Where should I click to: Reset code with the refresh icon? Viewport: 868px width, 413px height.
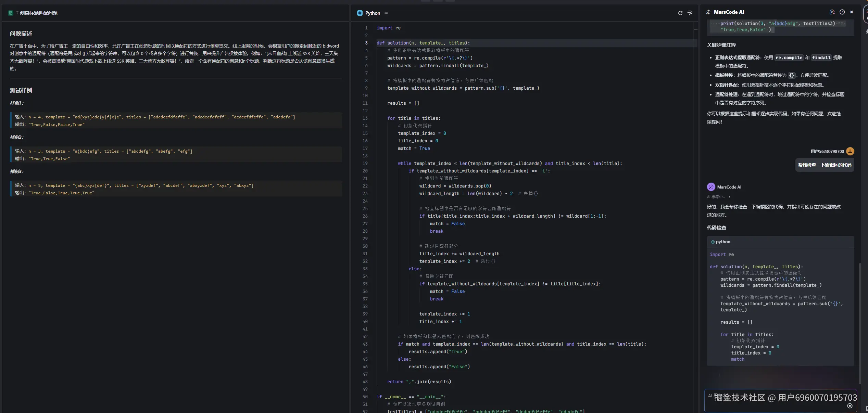pos(680,13)
